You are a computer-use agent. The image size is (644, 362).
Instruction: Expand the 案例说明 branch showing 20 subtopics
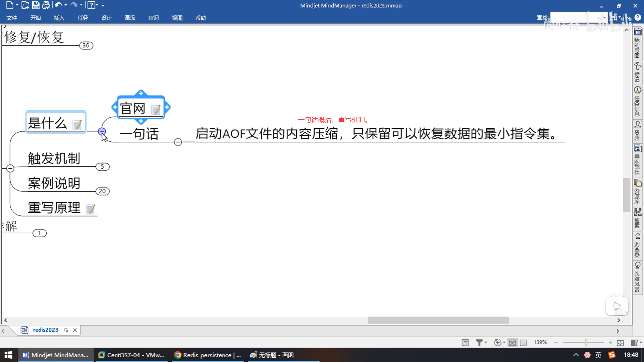tap(102, 191)
